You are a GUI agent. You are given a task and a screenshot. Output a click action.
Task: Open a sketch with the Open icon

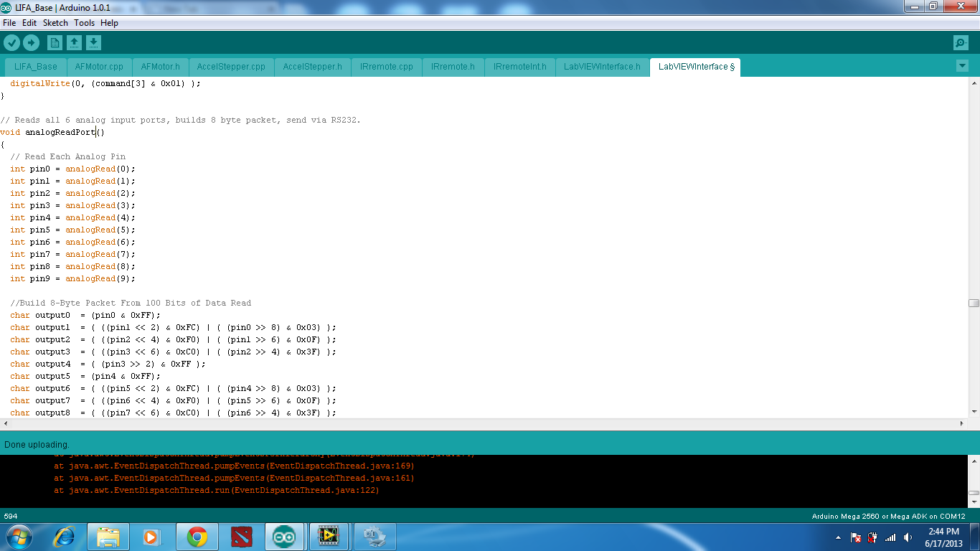click(x=74, y=43)
